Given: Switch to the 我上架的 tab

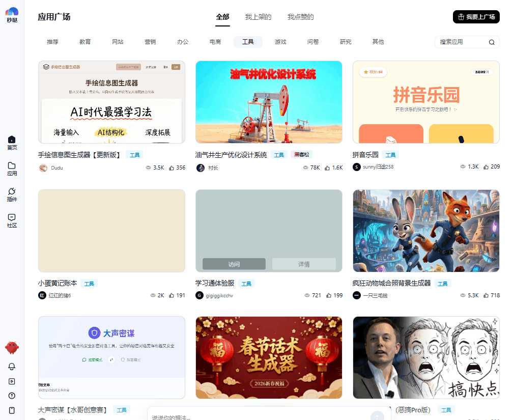Looking at the screenshot, I should click(258, 17).
